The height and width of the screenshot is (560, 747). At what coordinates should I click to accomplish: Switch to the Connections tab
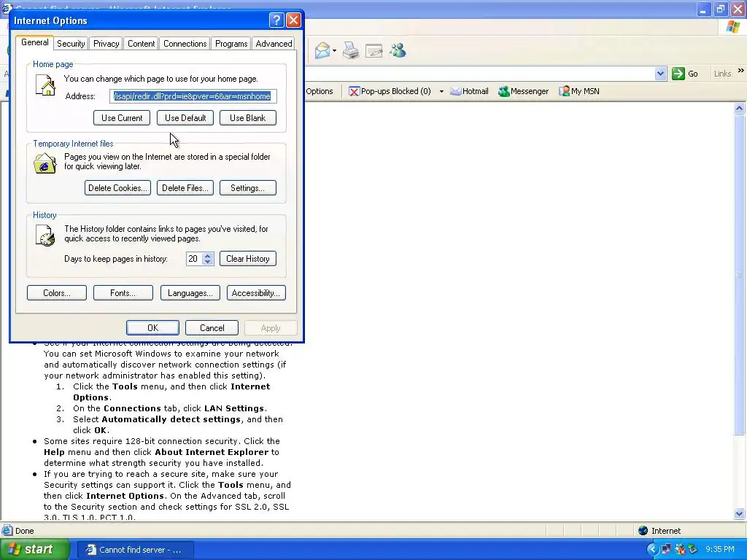185,43
